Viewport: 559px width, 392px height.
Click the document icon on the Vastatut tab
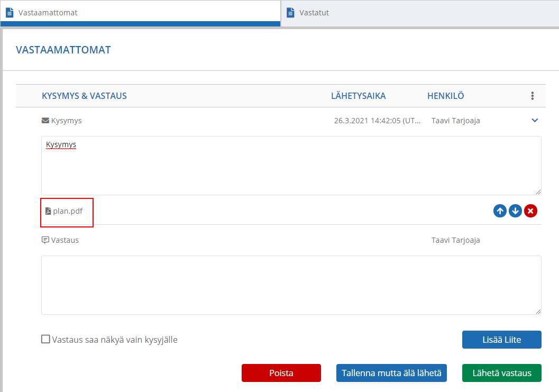click(290, 13)
